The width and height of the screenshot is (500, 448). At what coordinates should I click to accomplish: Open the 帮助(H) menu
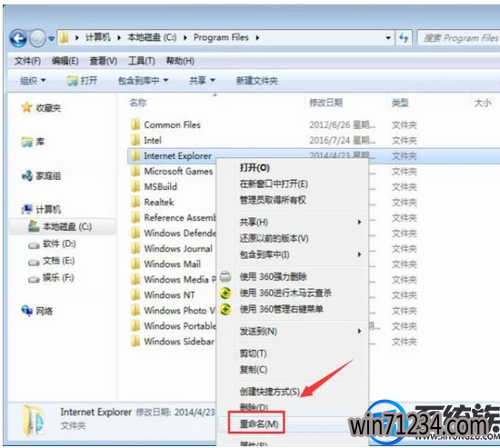pyautogui.click(x=180, y=61)
